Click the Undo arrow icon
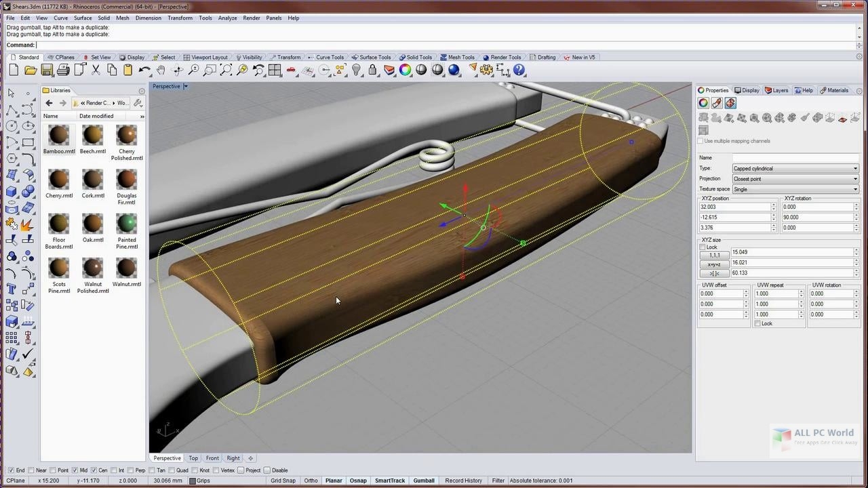The width and height of the screenshot is (868, 488). (x=144, y=70)
